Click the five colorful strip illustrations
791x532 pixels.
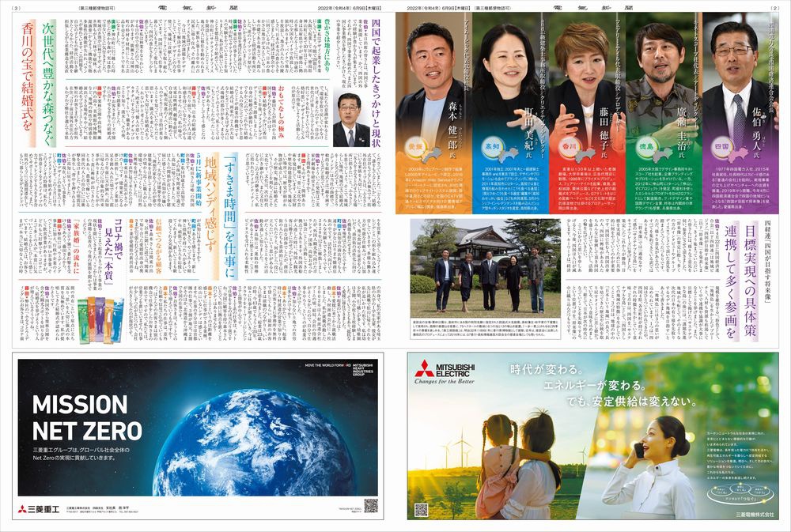click(x=101, y=321)
